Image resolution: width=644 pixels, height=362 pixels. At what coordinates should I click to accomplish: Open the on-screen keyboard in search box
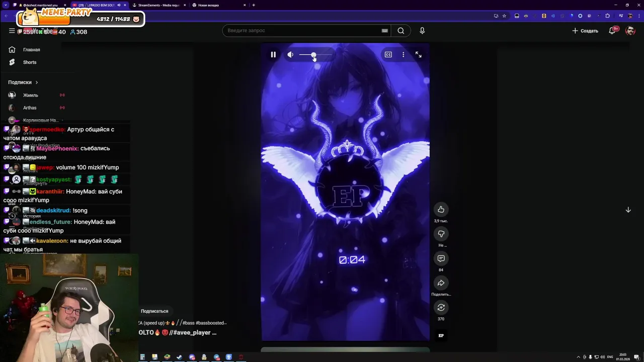[x=385, y=31]
